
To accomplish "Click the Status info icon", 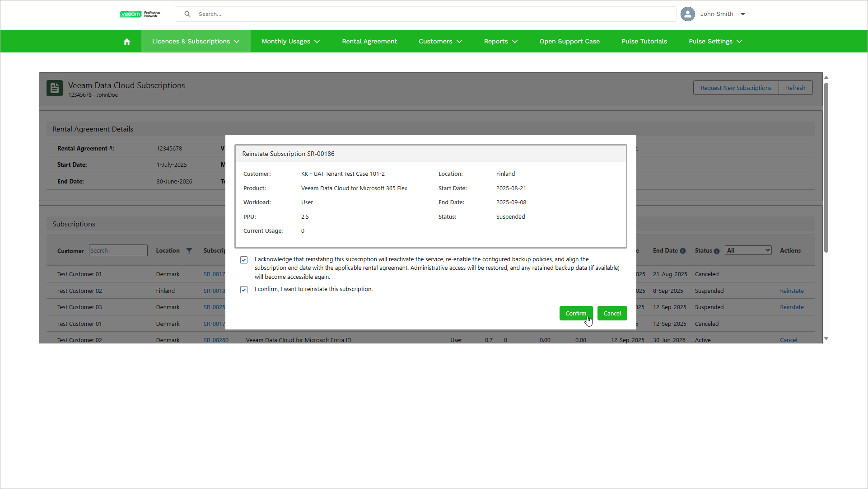I will [x=717, y=251].
